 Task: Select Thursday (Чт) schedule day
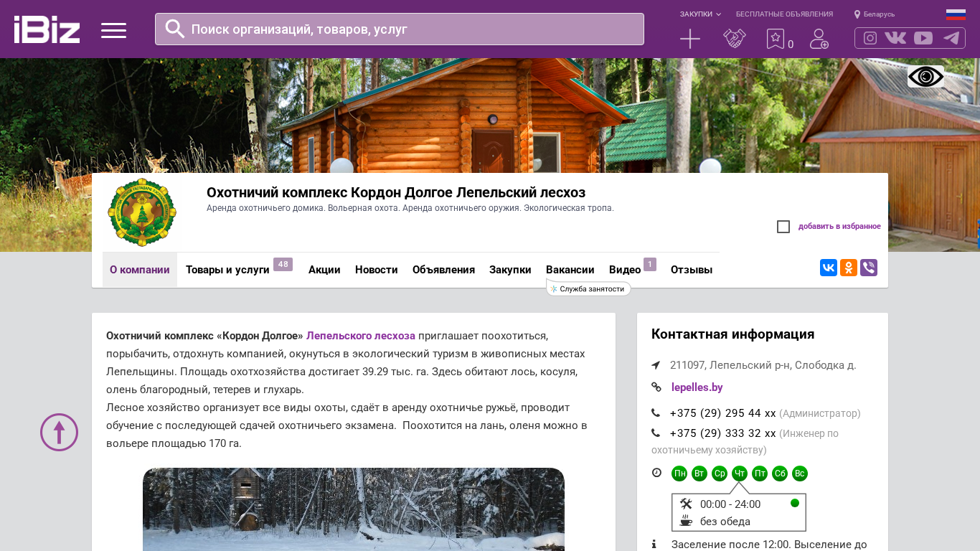(740, 474)
